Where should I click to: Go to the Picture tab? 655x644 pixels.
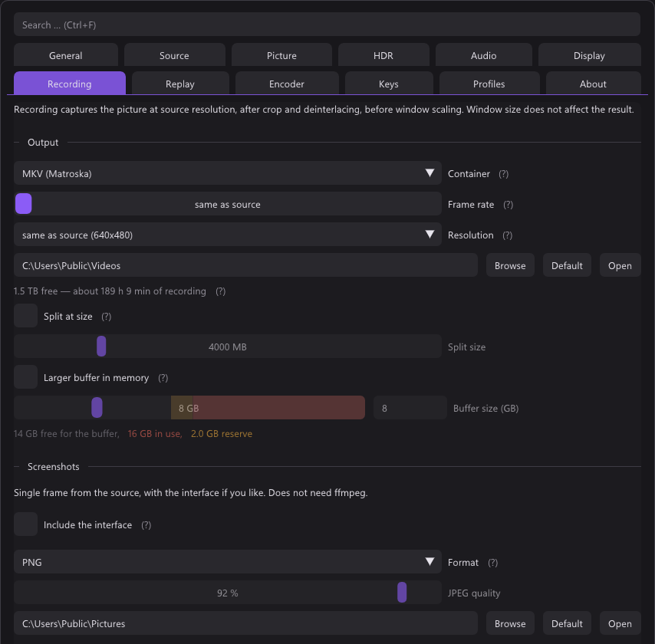pyautogui.click(x=281, y=54)
